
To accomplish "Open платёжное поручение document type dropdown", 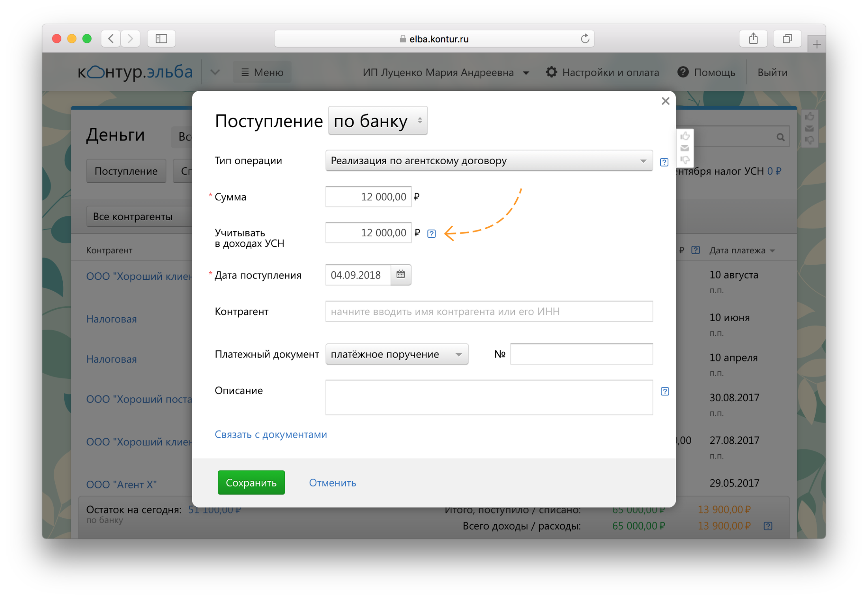I will (397, 354).
